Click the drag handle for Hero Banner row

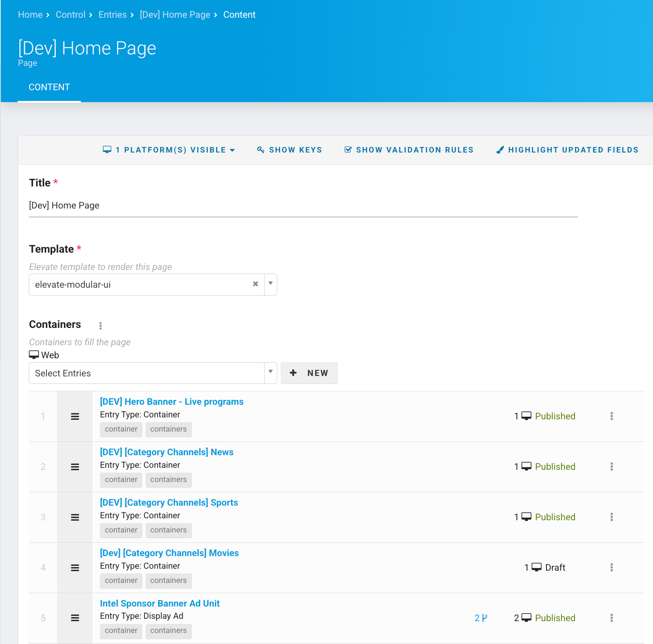pyautogui.click(x=75, y=417)
